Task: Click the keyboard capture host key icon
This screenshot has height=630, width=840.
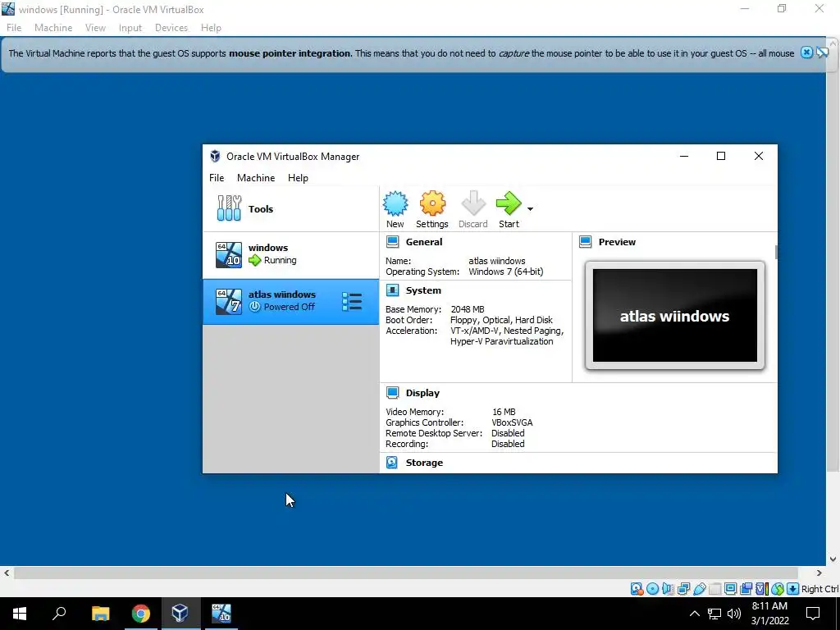Action: [793, 589]
